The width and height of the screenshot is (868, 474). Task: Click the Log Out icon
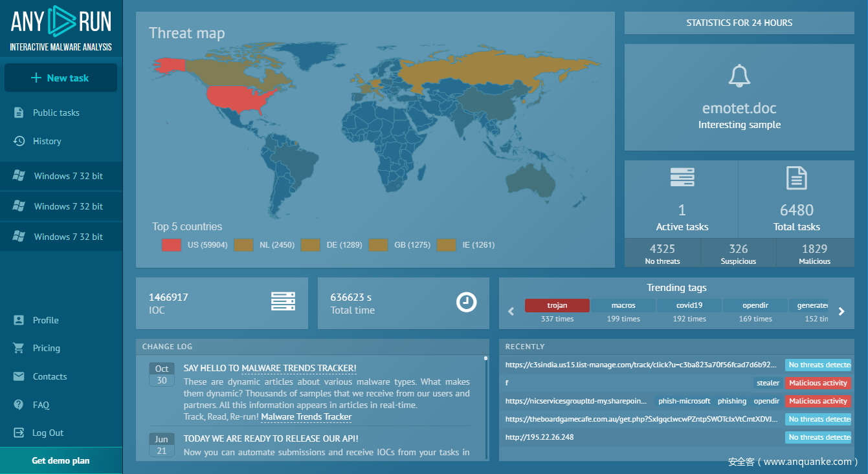tap(19, 433)
